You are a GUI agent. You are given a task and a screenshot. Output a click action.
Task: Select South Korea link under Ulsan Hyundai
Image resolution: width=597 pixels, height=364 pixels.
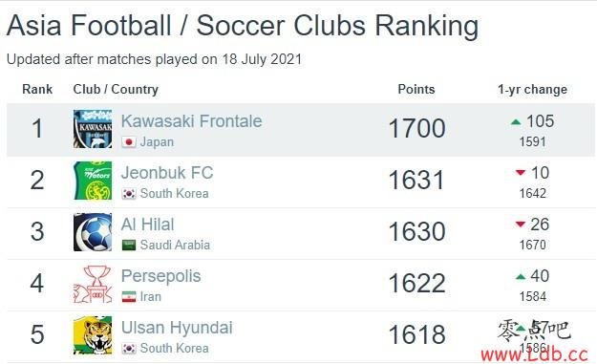[175, 348]
